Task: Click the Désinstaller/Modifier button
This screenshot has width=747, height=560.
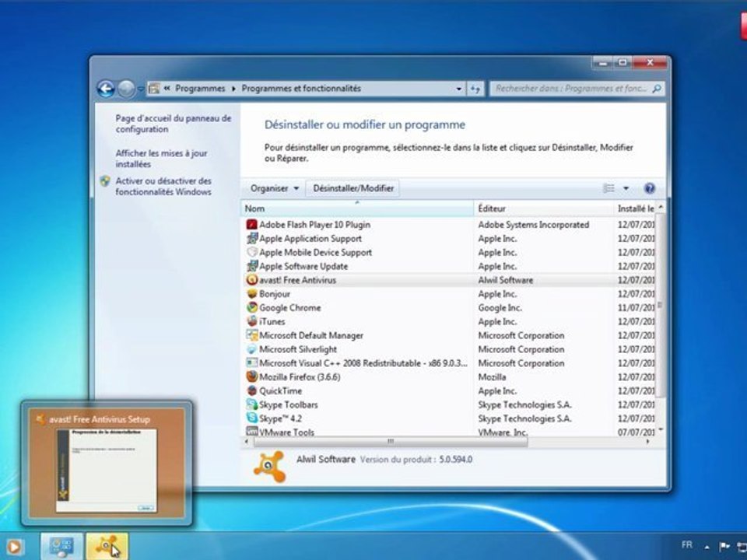Action: click(353, 188)
